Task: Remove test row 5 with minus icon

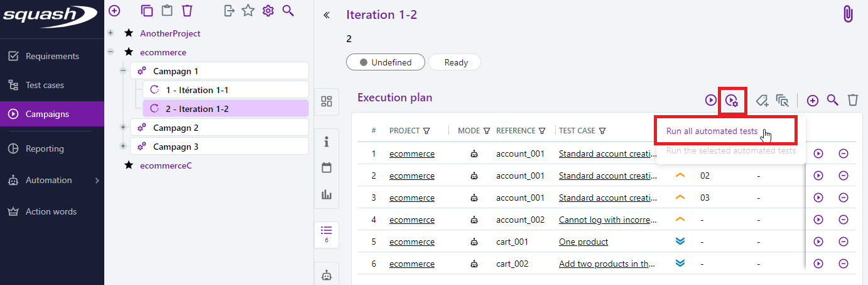Action: (x=844, y=242)
